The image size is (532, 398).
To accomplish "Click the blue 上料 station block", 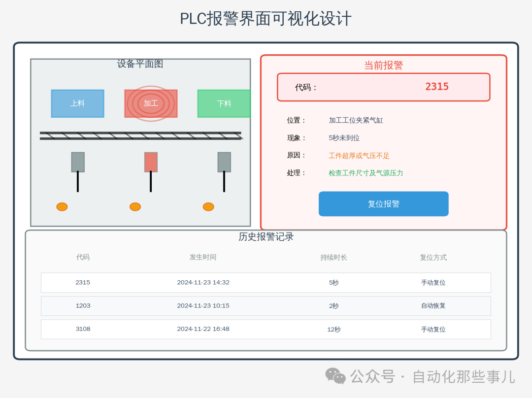I will point(78,103).
